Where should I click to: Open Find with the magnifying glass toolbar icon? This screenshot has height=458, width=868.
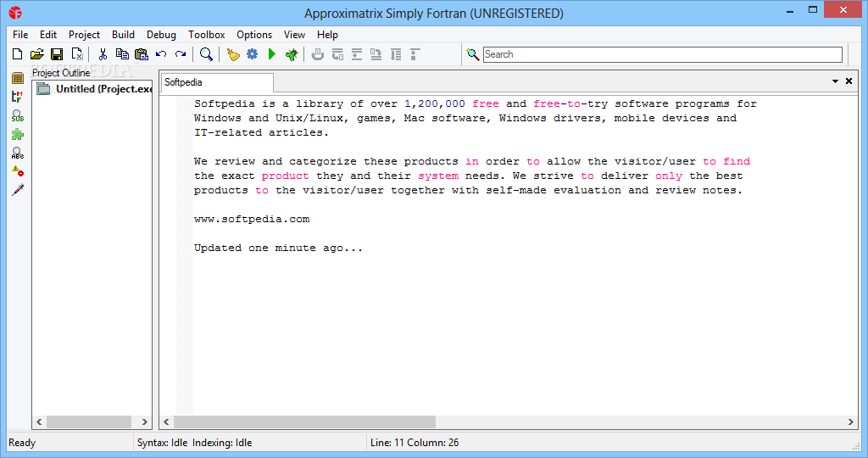point(207,54)
